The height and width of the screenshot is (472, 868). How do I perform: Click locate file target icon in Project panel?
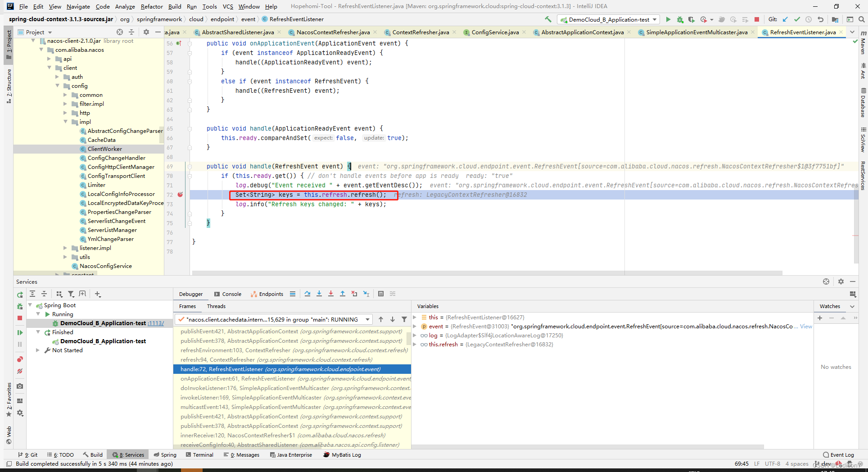tap(120, 32)
